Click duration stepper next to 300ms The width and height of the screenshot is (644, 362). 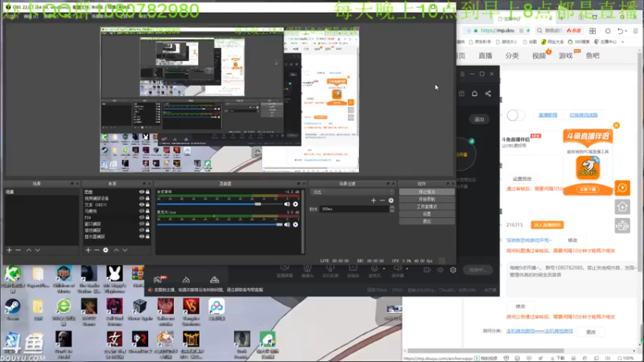click(392, 209)
